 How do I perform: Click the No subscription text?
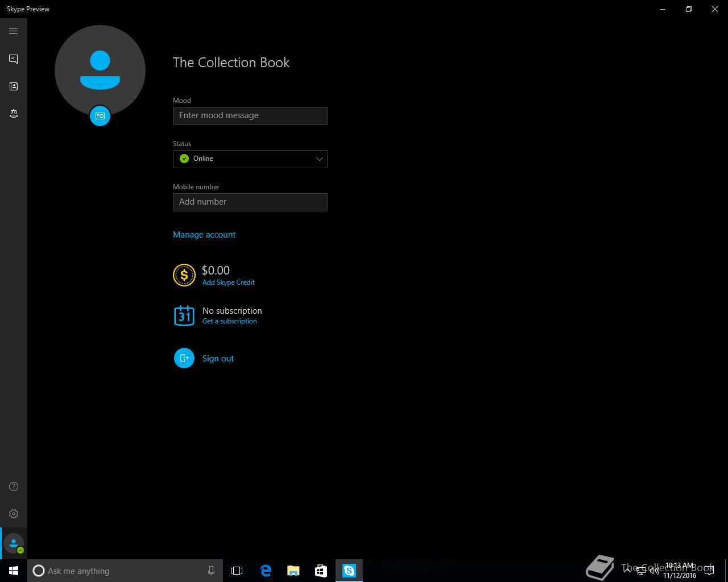tap(232, 311)
